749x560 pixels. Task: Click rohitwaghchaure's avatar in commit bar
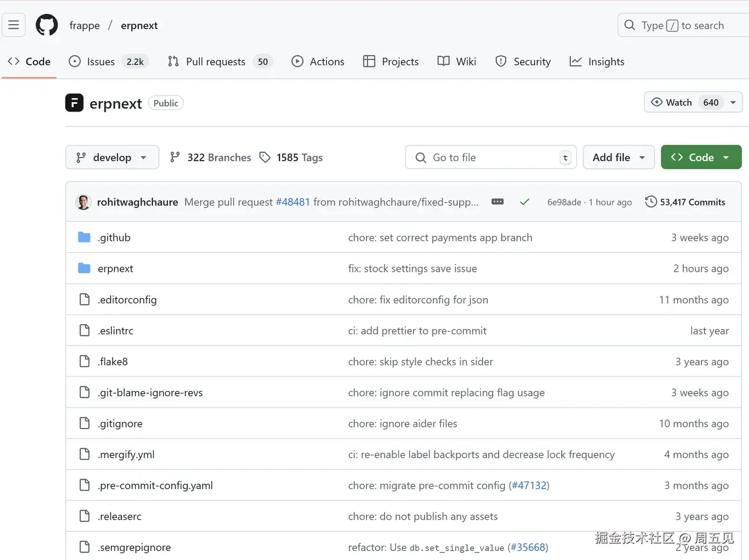tap(83, 202)
